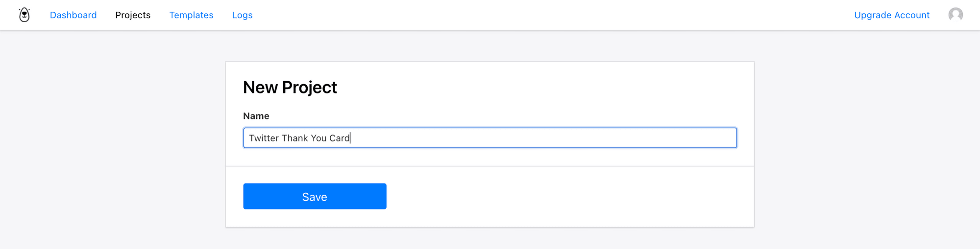
Task: Go to the Dashboard page
Action: tap(73, 15)
